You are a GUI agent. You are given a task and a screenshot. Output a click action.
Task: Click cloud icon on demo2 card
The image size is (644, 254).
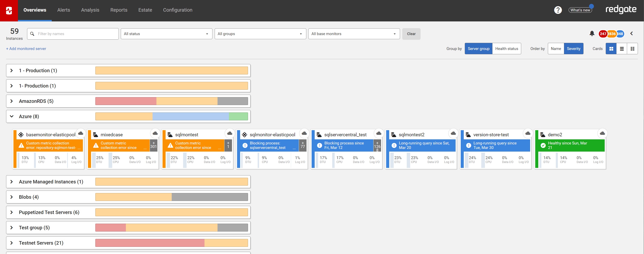[602, 133]
